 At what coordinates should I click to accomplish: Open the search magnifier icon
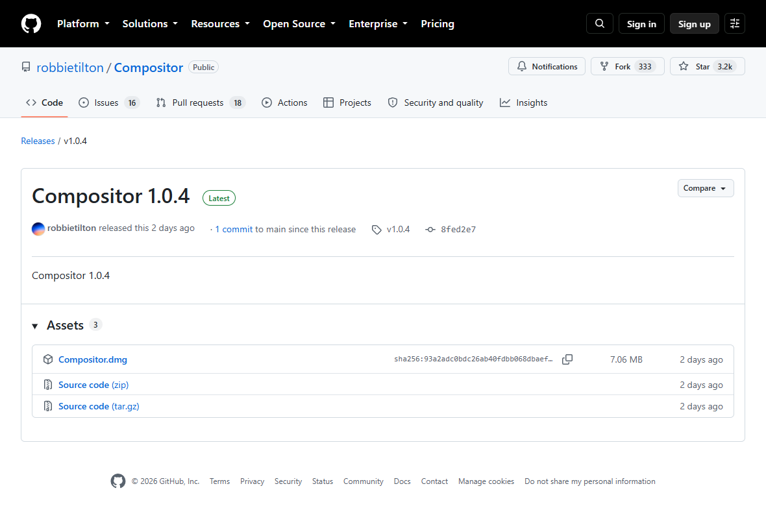[x=599, y=23]
